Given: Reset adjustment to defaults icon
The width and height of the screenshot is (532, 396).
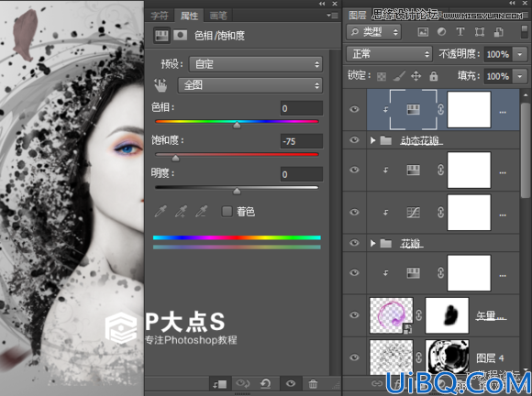Looking at the screenshot, I should click(x=266, y=384).
